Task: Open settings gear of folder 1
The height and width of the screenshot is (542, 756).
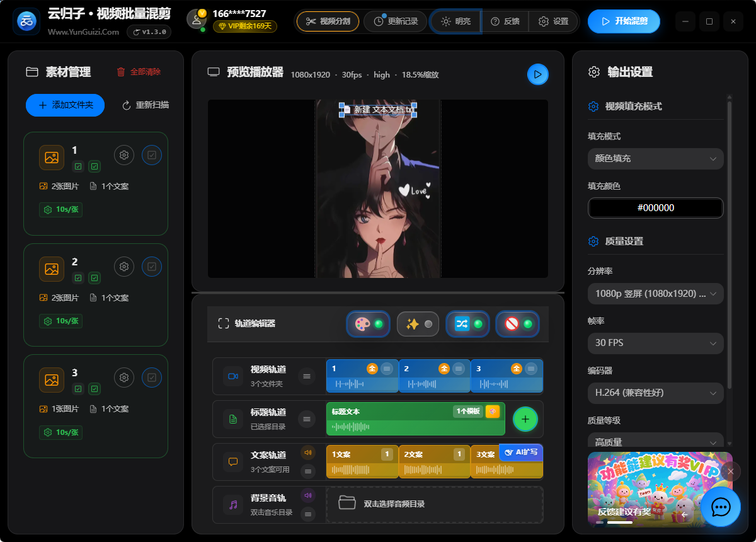Action: 124,155
